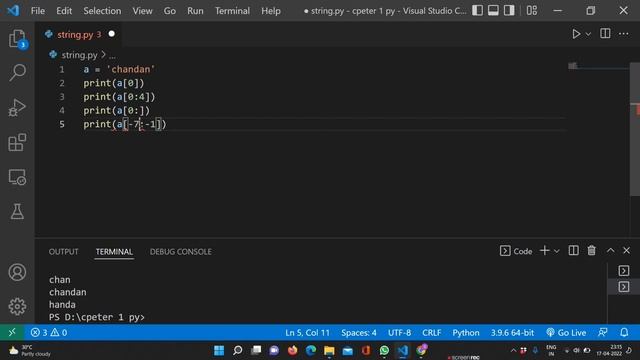The width and height of the screenshot is (640, 360).
Task: Open the Go menu
Action: [169, 11]
